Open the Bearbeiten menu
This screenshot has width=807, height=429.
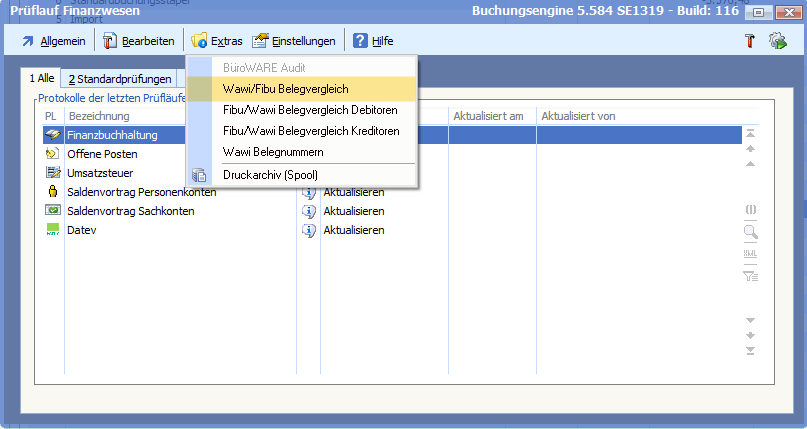(138, 41)
